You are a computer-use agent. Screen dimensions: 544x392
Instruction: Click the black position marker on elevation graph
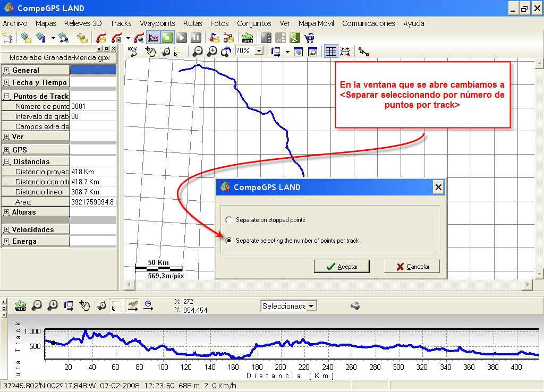[x=53, y=343]
